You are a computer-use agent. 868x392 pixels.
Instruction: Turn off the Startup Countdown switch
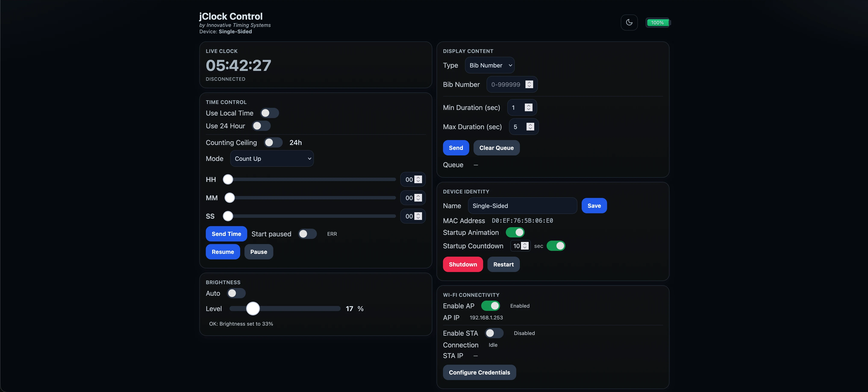click(556, 246)
